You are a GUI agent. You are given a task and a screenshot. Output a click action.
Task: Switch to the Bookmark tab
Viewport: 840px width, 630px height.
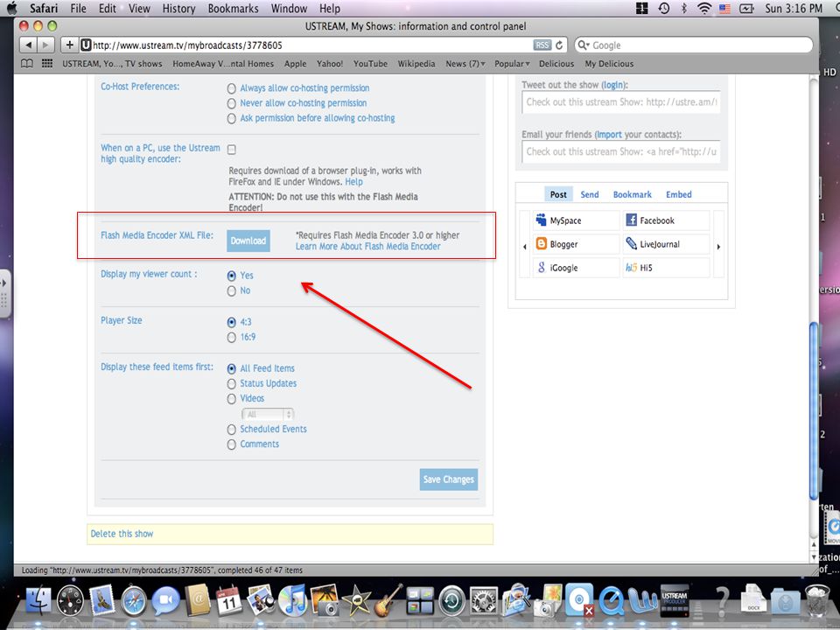[x=632, y=194]
